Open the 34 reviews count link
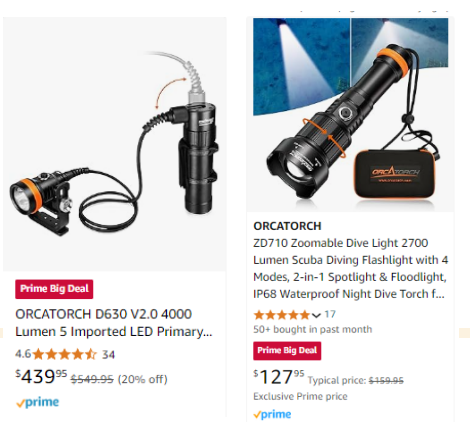 pos(108,355)
